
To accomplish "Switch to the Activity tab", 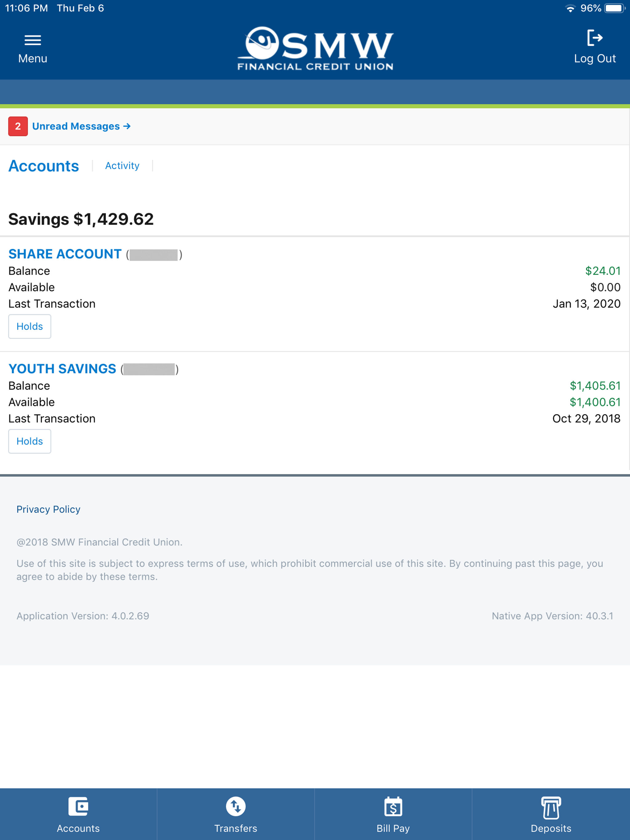I will click(x=122, y=166).
